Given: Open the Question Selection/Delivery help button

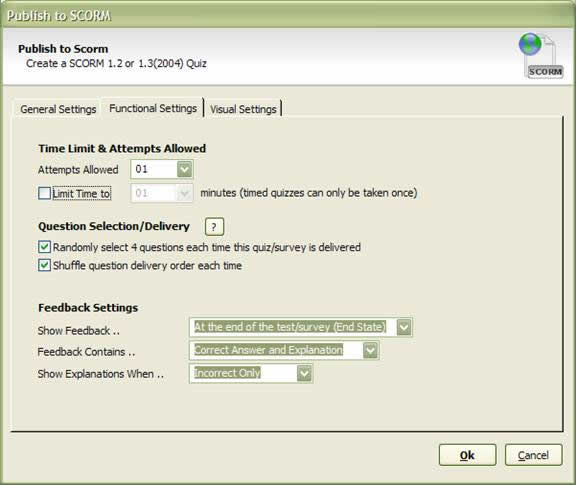Looking at the screenshot, I should tap(214, 226).
